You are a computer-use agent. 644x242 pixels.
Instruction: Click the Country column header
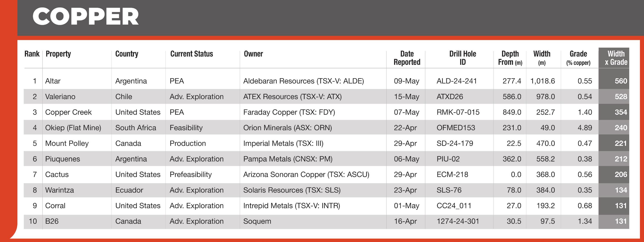tap(127, 54)
